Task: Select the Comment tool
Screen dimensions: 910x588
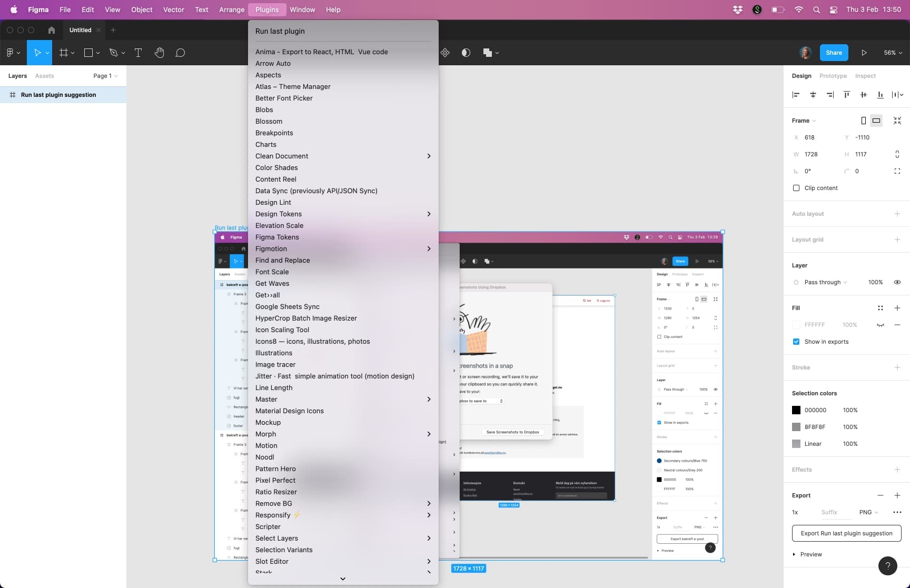Action: coord(180,53)
